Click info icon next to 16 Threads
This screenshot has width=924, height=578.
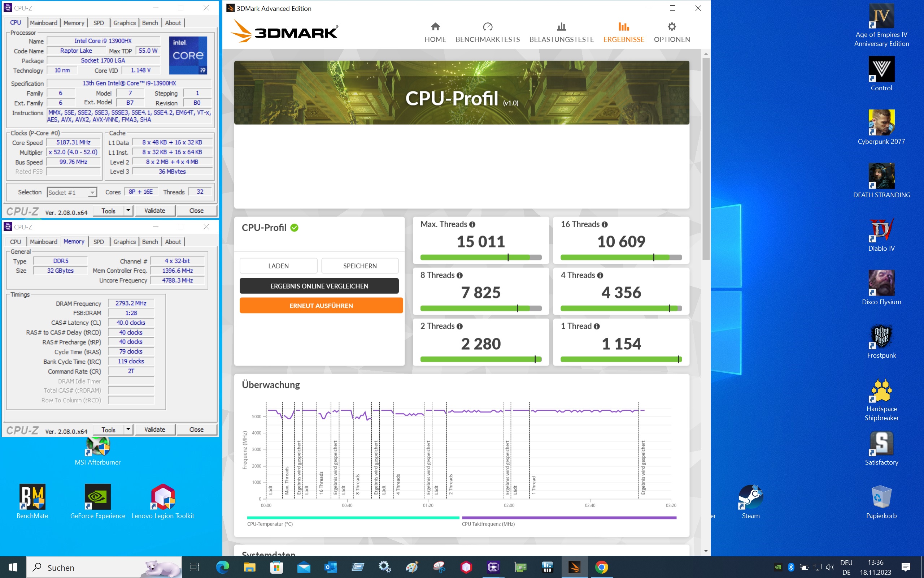605,224
